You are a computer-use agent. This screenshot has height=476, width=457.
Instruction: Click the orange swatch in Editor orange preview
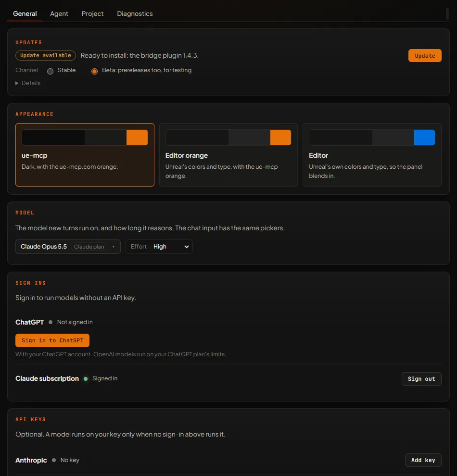280,138
